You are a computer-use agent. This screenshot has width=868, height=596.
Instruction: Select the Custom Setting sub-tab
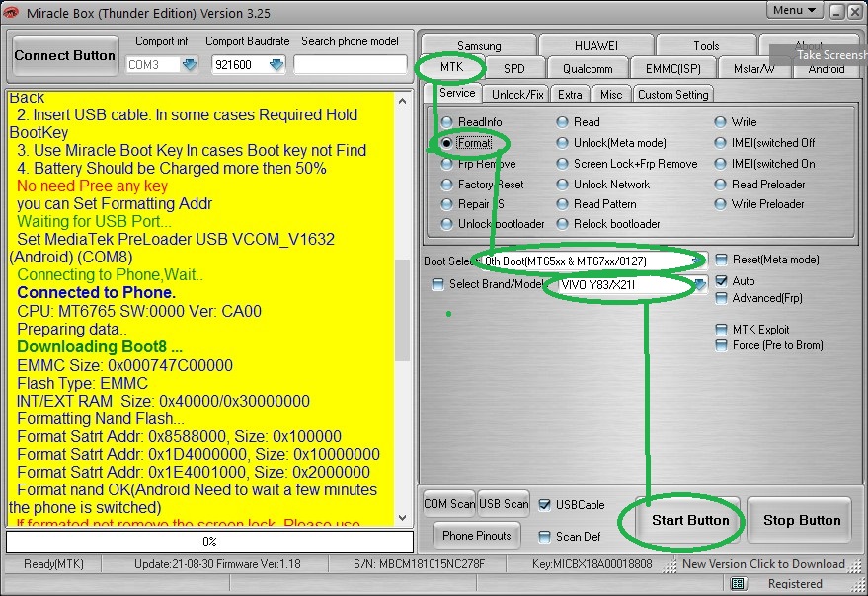click(672, 94)
